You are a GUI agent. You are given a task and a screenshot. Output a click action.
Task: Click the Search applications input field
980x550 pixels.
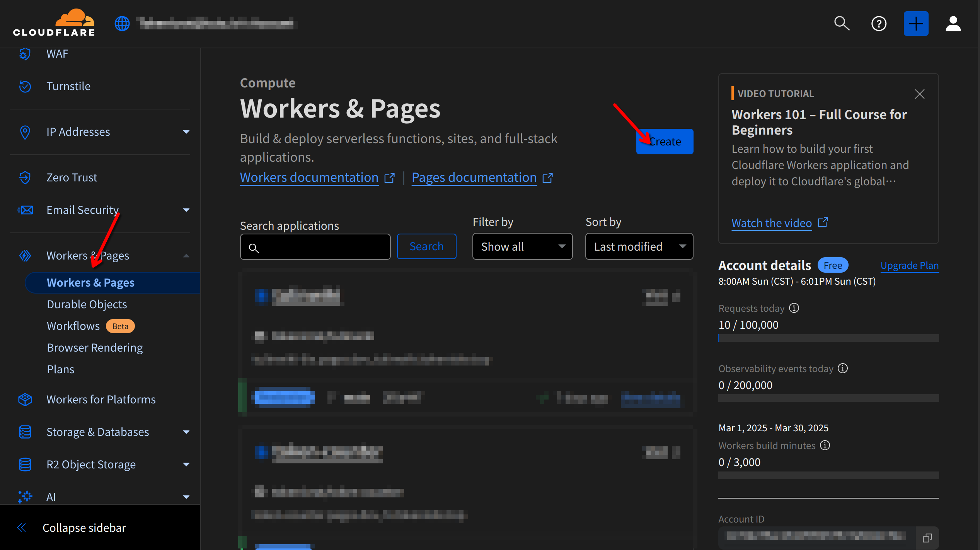315,247
